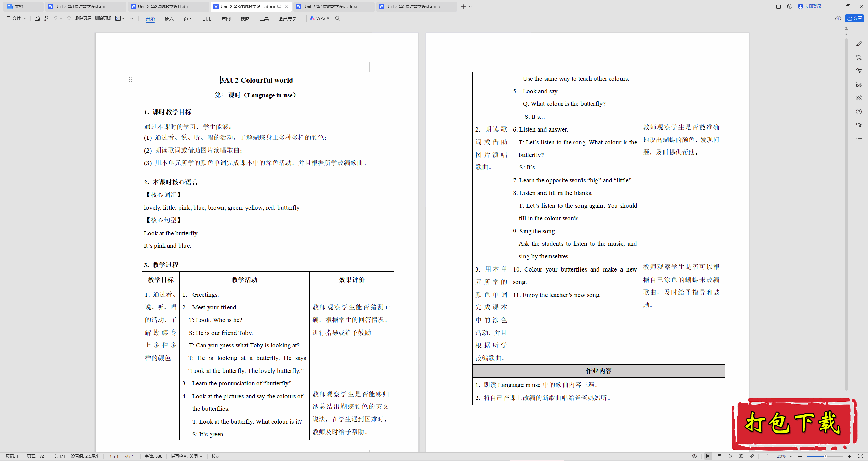
Task: Open the 文件 menu dropdown
Action: click(x=16, y=18)
